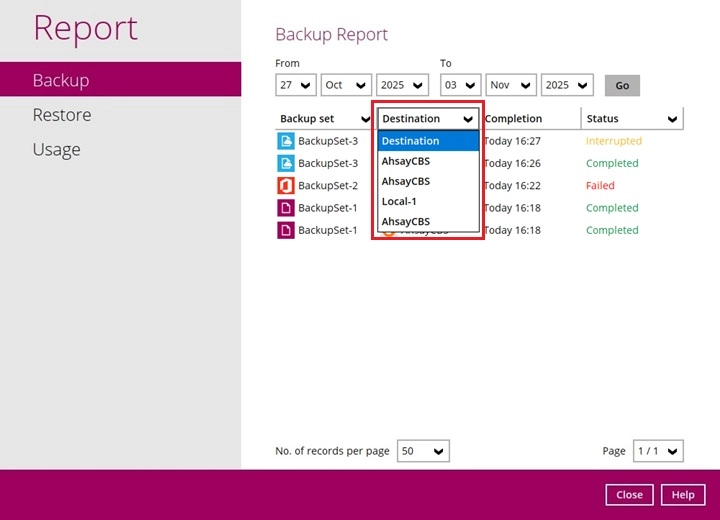This screenshot has height=520, width=720.
Task: Open the Usage report section
Action: [56, 150]
